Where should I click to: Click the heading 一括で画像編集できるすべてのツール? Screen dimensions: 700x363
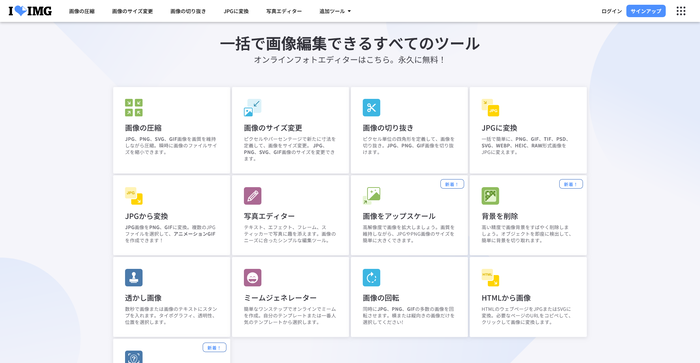tap(350, 43)
